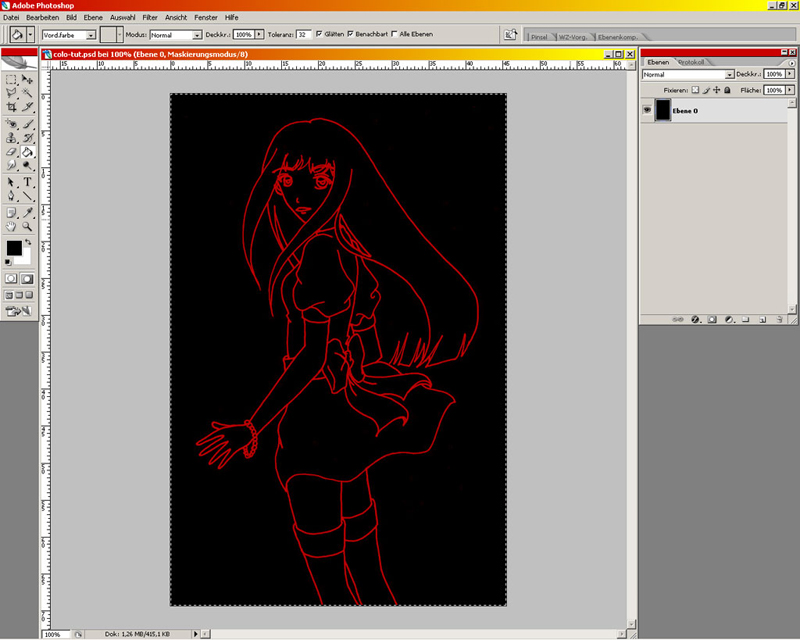Open layers panel Deckkr. arrow
Viewport: 800px width, 640px height.
pyautogui.click(x=790, y=74)
